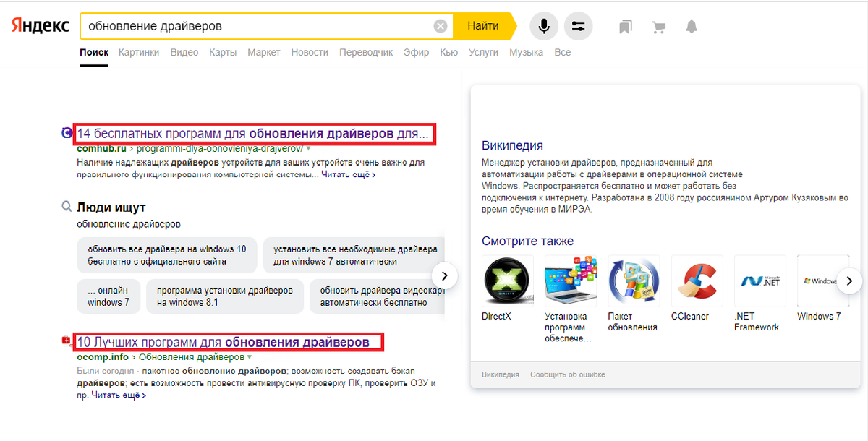Screen dimensions: 868x441
Task: Switch to the Маркет tab
Action: [264, 52]
